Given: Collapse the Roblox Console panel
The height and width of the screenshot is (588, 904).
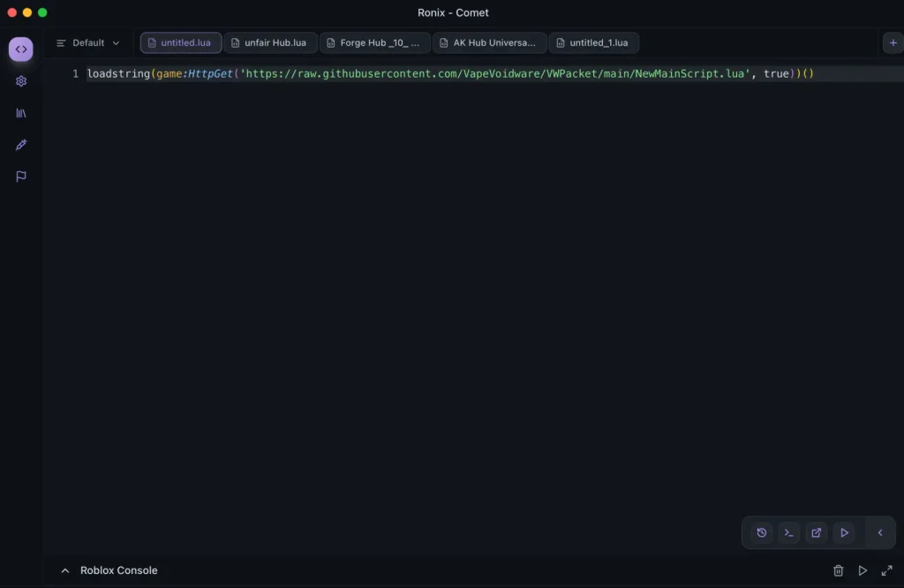Looking at the screenshot, I should (x=64, y=570).
